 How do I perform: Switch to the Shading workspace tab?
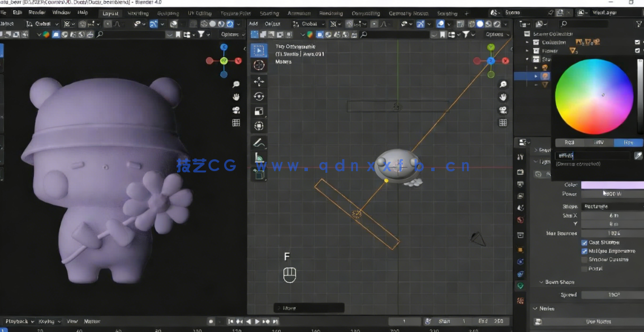[269, 12]
